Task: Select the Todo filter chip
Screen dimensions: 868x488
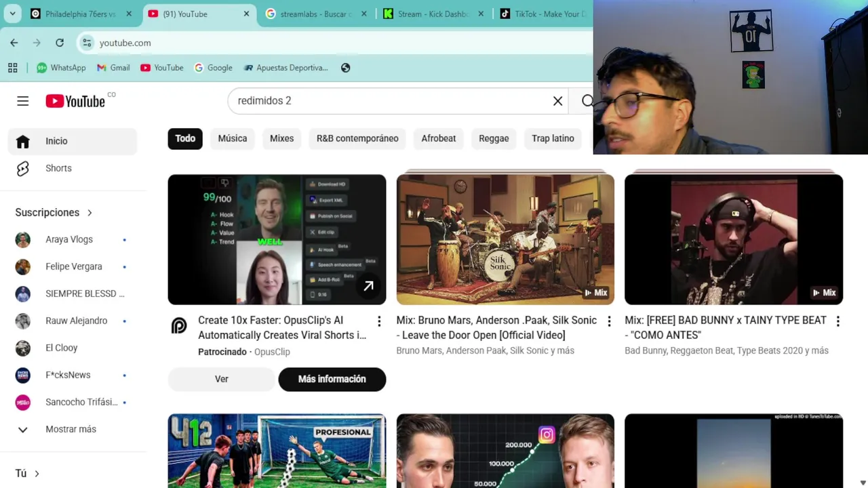Action: click(185, 138)
